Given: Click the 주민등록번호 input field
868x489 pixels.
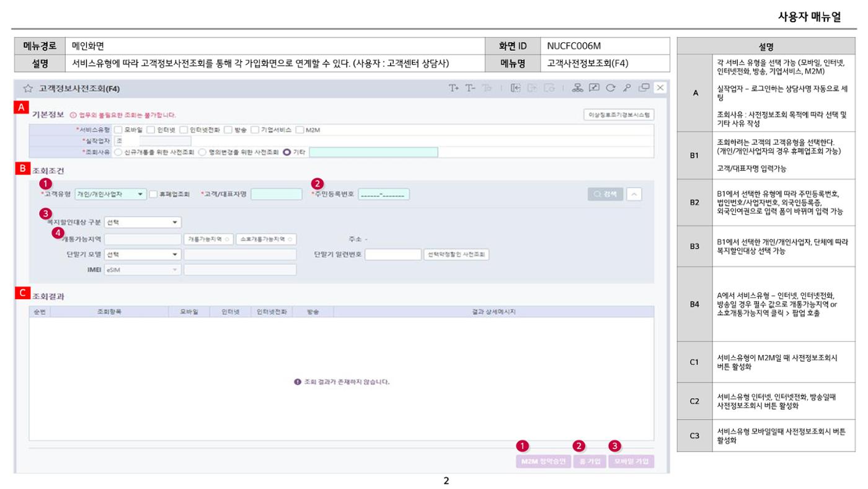Looking at the screenshot, I should pyautogui.click(x=384, y=194).
